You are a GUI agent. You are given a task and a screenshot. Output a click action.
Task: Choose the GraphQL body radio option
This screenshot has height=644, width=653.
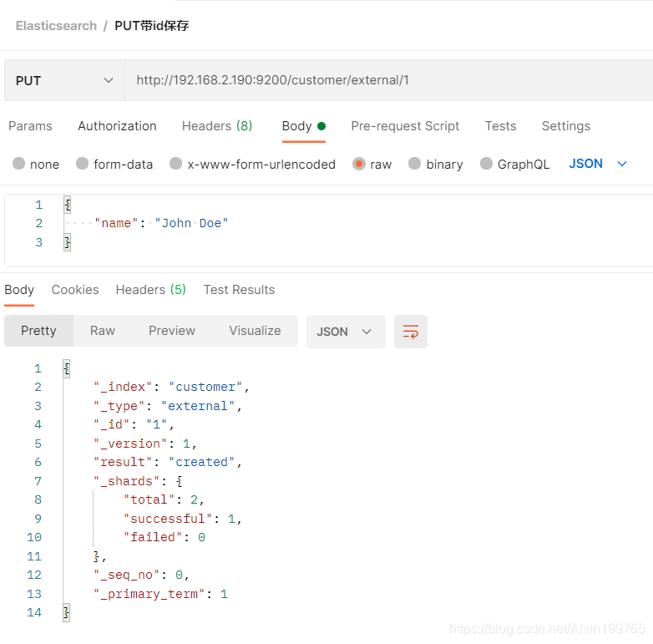tap(487, 163)
